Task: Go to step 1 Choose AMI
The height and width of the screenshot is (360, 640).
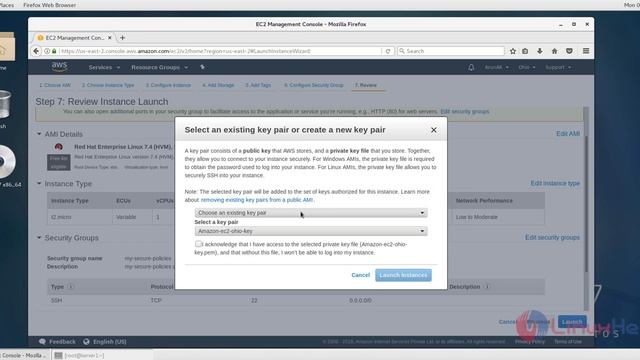Action: (x=55, y=85)
